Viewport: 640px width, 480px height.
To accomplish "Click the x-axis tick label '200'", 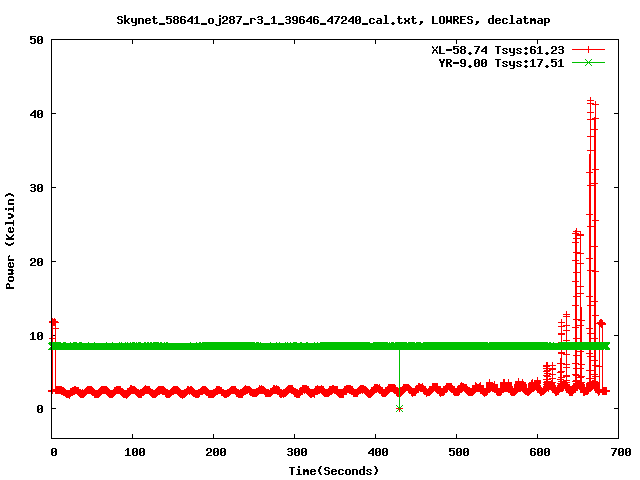I will [216, 452].
